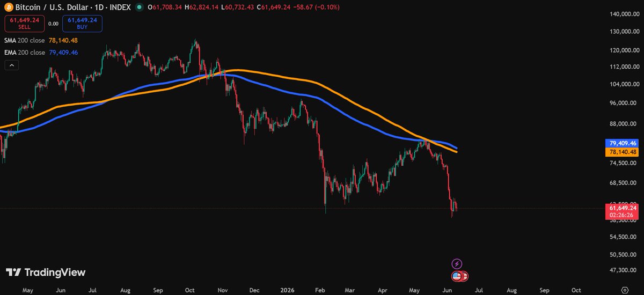Click the high value H62,824.14
Screen dimensions: 644x295
[202, 8]
